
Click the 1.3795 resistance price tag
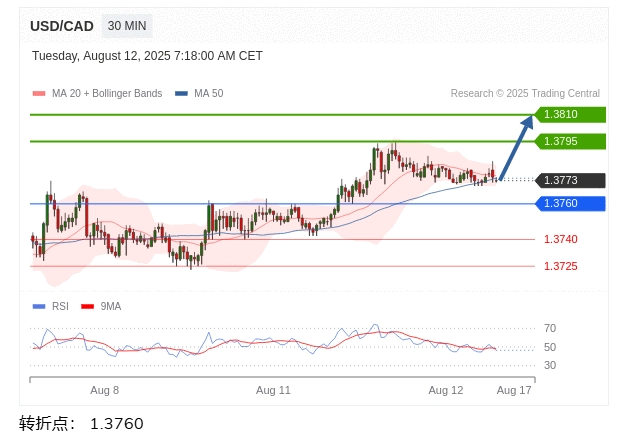pyautogui.click(x=570, y=141)
